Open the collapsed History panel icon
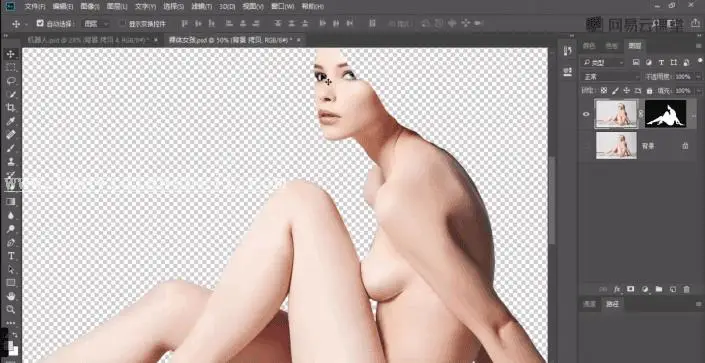The height and width of the screenshot is (363, 705). pos(568,51)
